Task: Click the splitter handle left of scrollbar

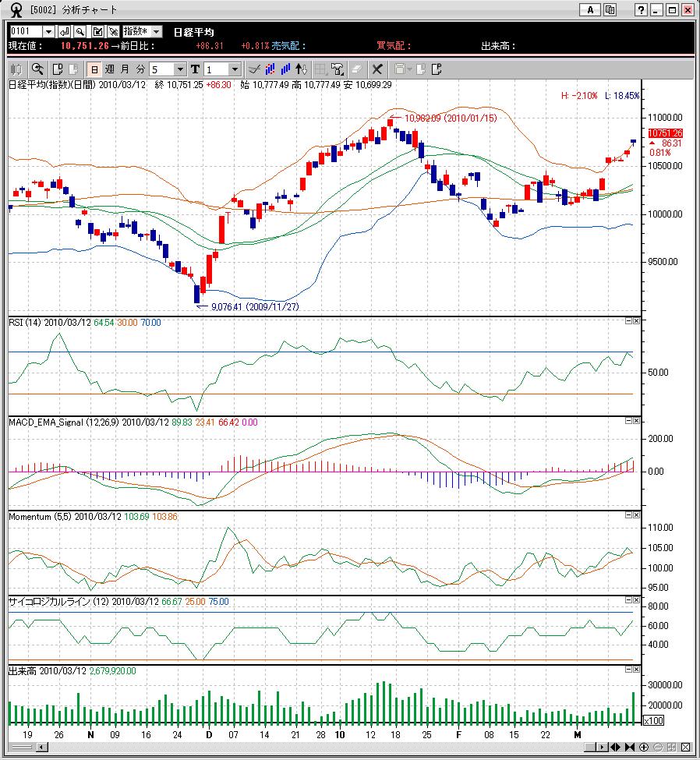Action: point(22,747)
